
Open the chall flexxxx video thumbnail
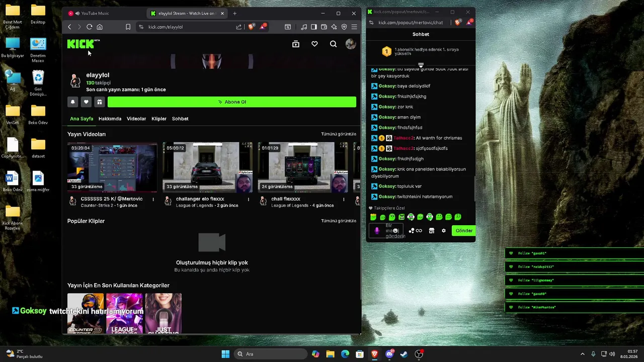pyautogui.click(x=303, y=167)
